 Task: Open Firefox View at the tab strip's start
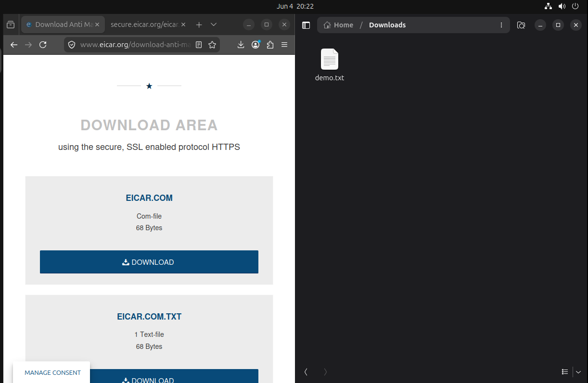[x=11, y=25]
